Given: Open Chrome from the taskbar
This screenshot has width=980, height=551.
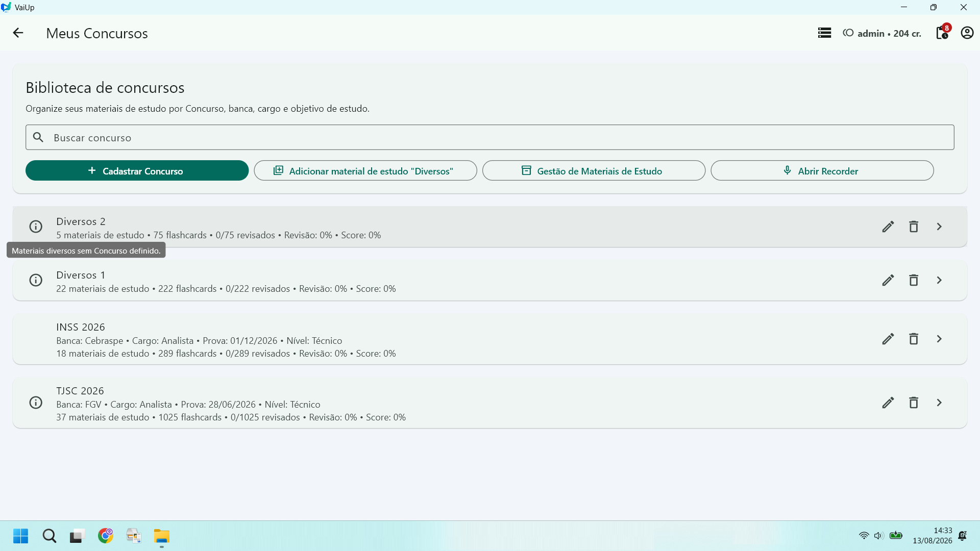Looking at the screenshot, I should pos(106,536).
